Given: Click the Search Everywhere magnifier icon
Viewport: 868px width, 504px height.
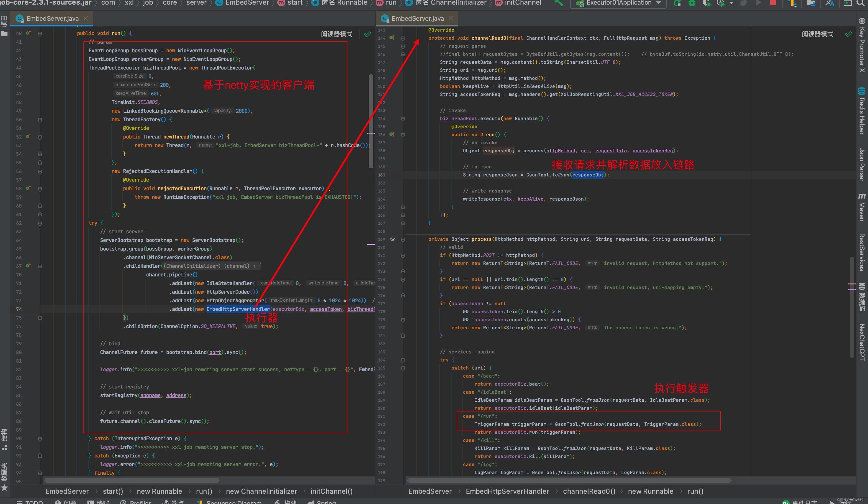Looking at the screenshot, I should click(861, 3).
